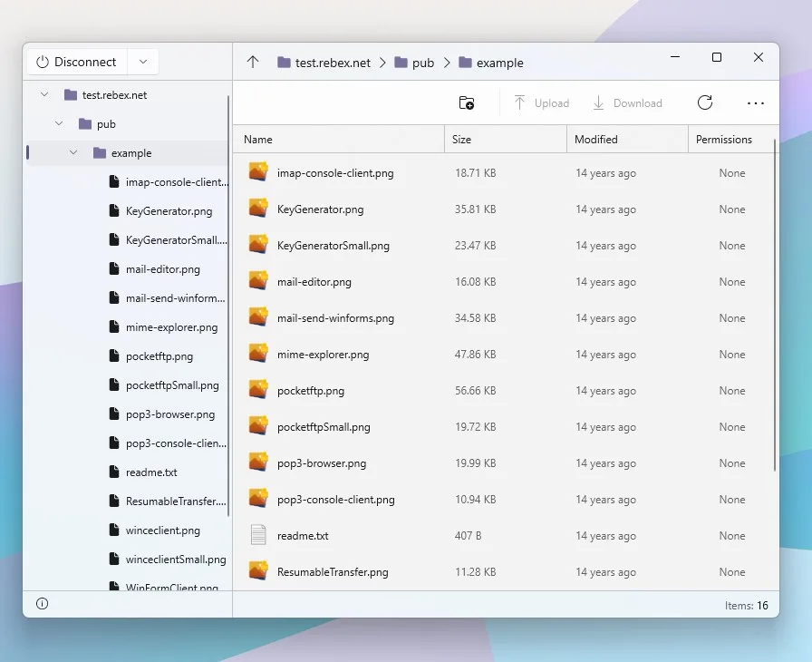812x662 pixels.
Task: Select the pub folder in the tree
Action: 97,124
